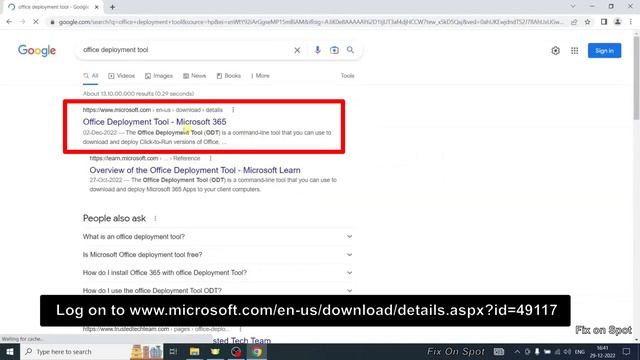Screen dimensions: 640x360
Task: Open File Explorer from taskbar
Action: (194, 351)
